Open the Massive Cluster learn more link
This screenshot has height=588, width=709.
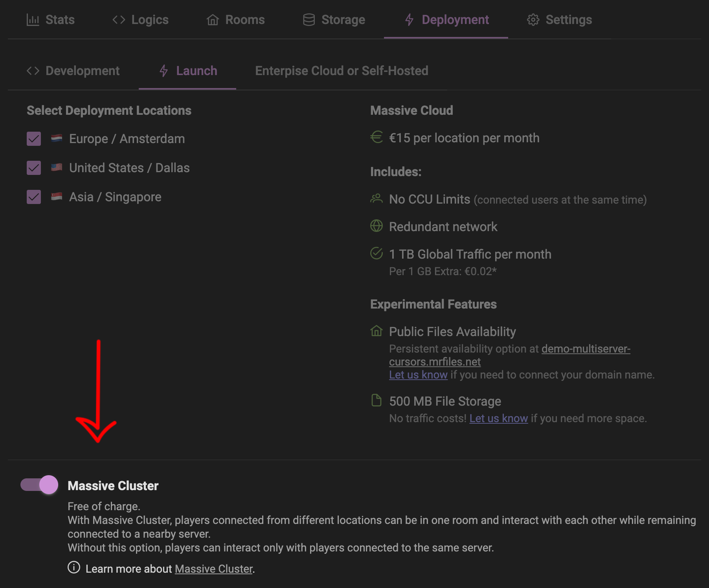213,569
